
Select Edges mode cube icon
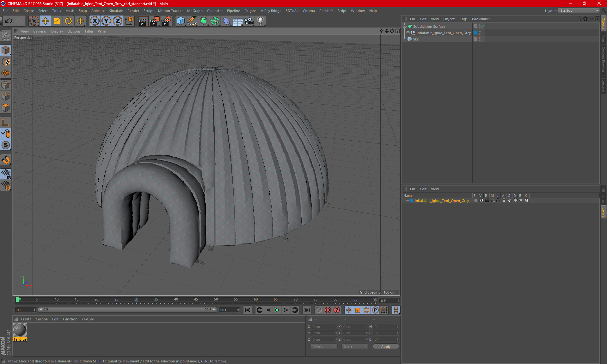pyautogui.click(x=6, y=96)
